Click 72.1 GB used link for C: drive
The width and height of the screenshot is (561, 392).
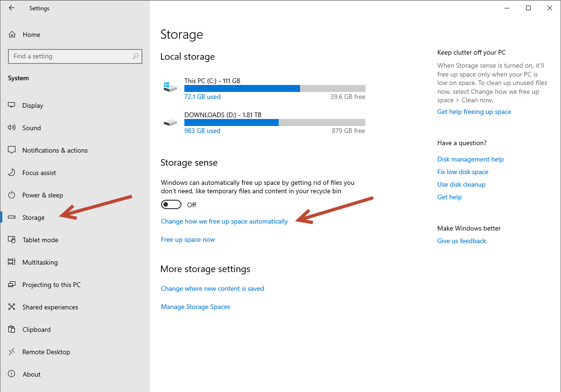point(203,97)
